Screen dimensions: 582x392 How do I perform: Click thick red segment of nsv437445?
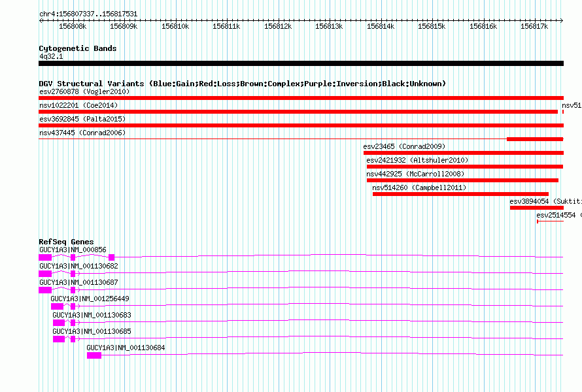click(535, 139)
